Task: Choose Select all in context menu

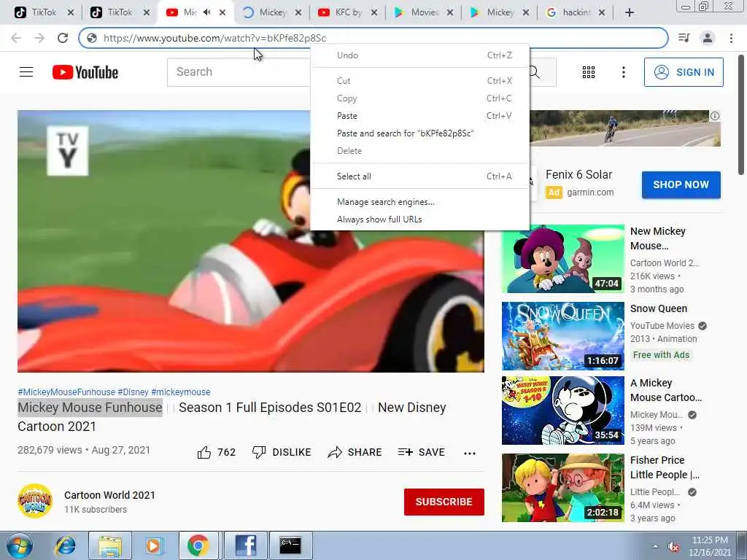Action: click(419, 176)
